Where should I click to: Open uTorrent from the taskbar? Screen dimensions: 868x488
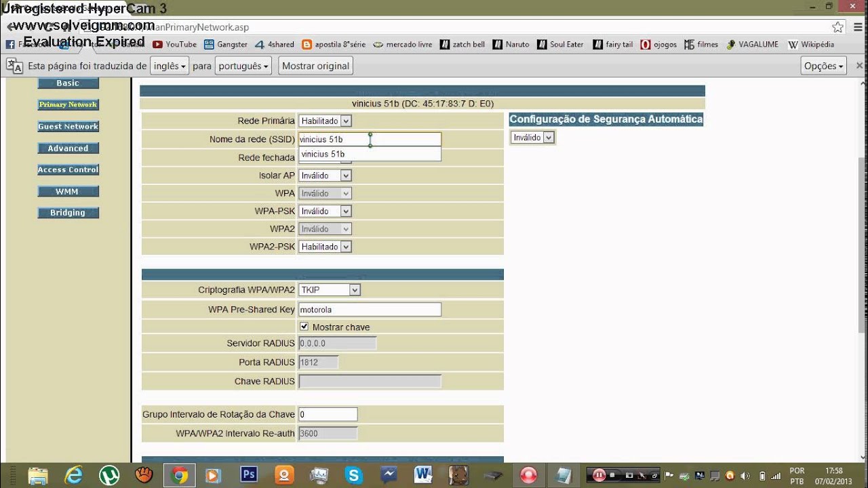pyautogui.click(x=108, y=475)
